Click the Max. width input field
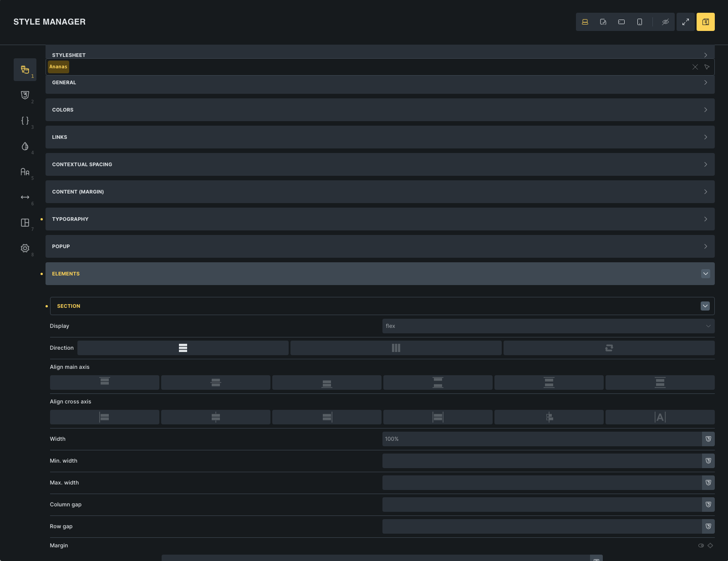 click(542, 483)
